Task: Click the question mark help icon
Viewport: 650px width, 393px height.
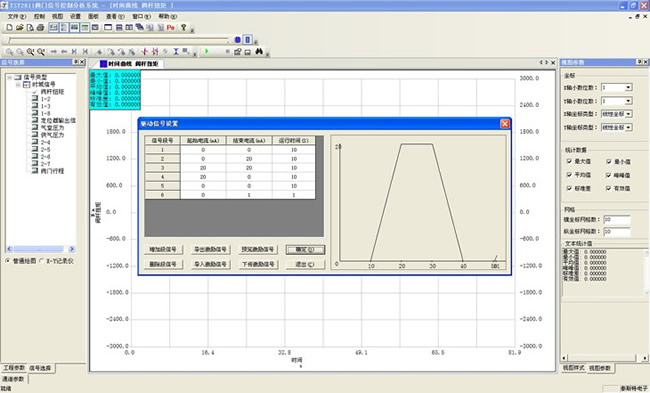Action: coord(183,27)
